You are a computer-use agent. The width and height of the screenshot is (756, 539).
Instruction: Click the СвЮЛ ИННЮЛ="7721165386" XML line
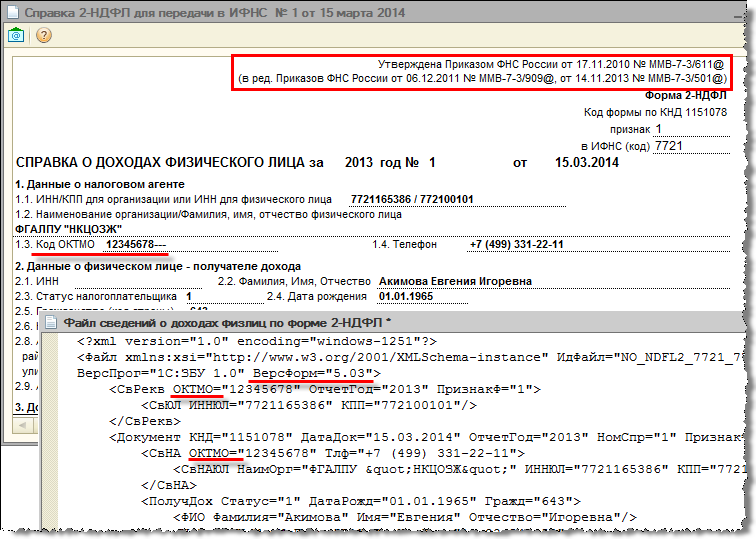[309, 405]
